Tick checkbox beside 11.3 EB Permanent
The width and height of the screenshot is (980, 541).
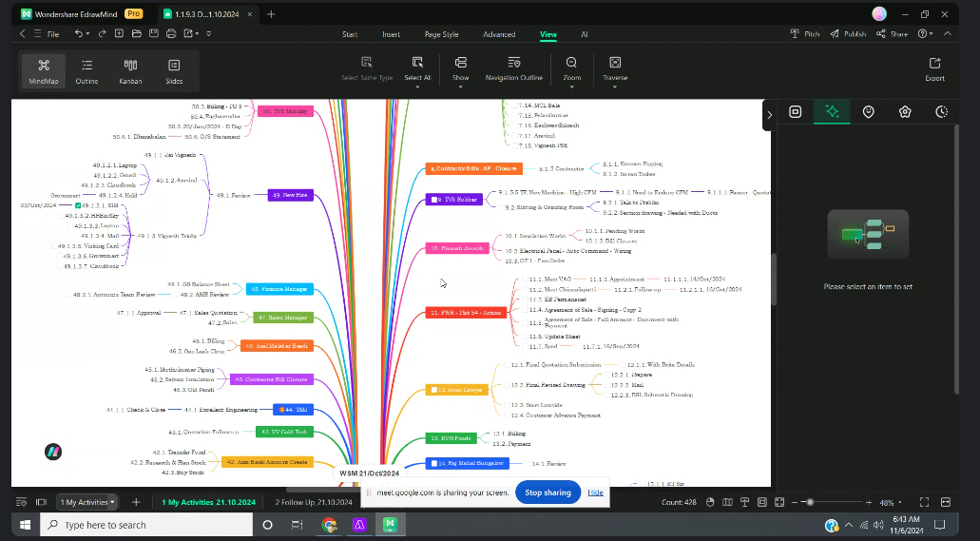pos(525,299)
